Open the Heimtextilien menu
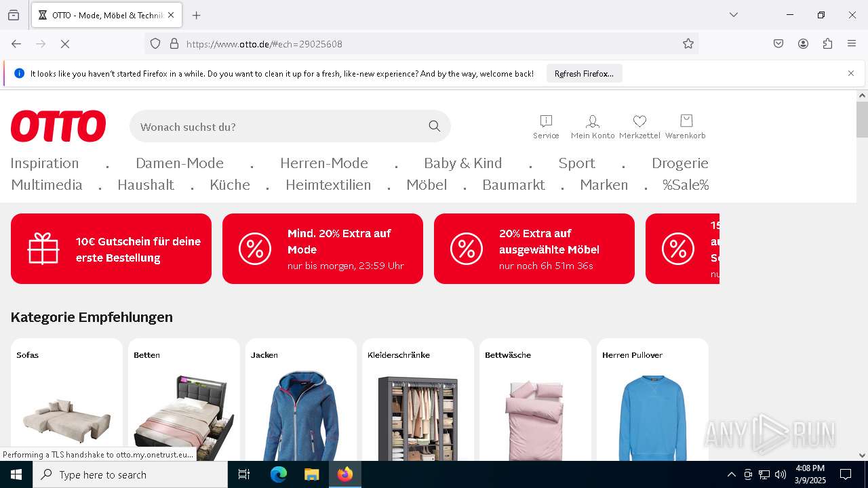868x488 pixels. pos(328,185)
